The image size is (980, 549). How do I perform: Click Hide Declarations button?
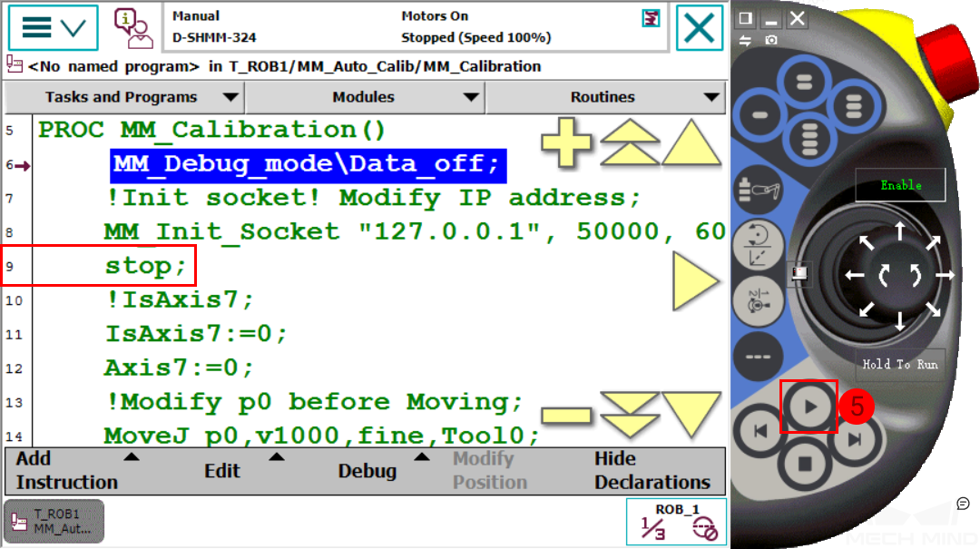pyautogui.click(x=652, y=470)
